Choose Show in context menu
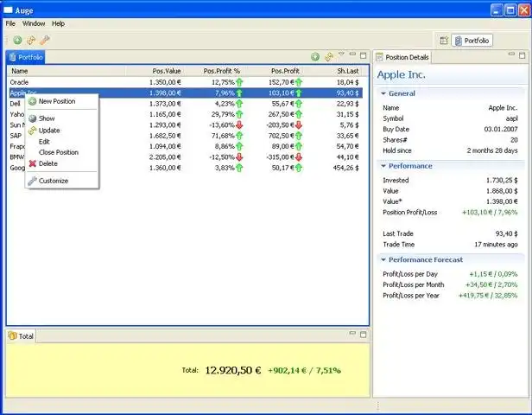This screenshot has height=415, width=532. pos(62,118)
